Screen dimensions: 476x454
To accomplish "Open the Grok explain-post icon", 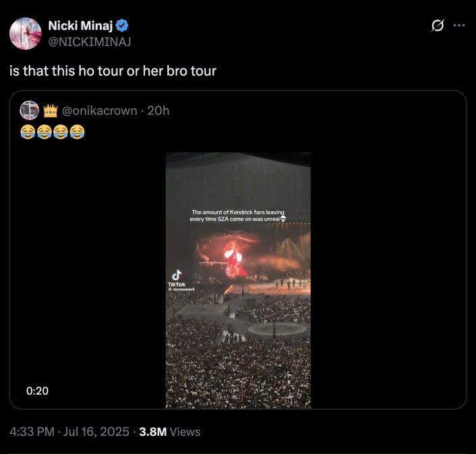I will 437,26.
